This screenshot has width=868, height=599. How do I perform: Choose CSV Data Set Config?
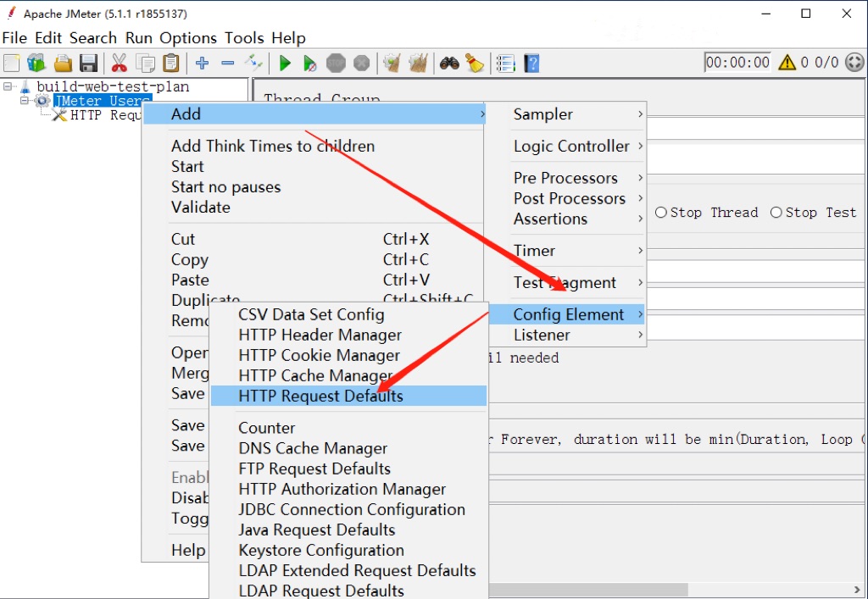(348, 314)
